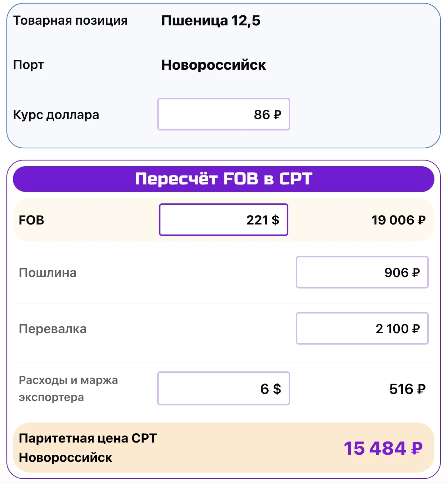Viewport: 448px width, 484px height.
Task: Click the commodity value "Пшеница 12,5"
Action: pyautogui.click(x=210, y=21)
